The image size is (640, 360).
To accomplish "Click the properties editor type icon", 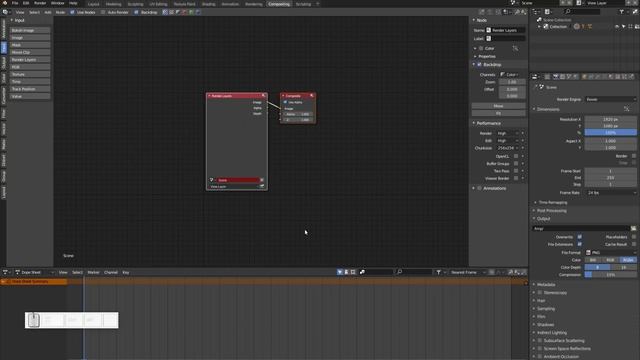I will (535, 77).
